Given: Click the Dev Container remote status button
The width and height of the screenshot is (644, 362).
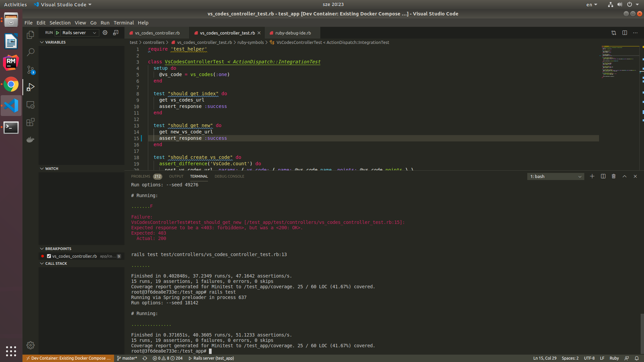Looking at the screenshot, I should tap(68, 358).
